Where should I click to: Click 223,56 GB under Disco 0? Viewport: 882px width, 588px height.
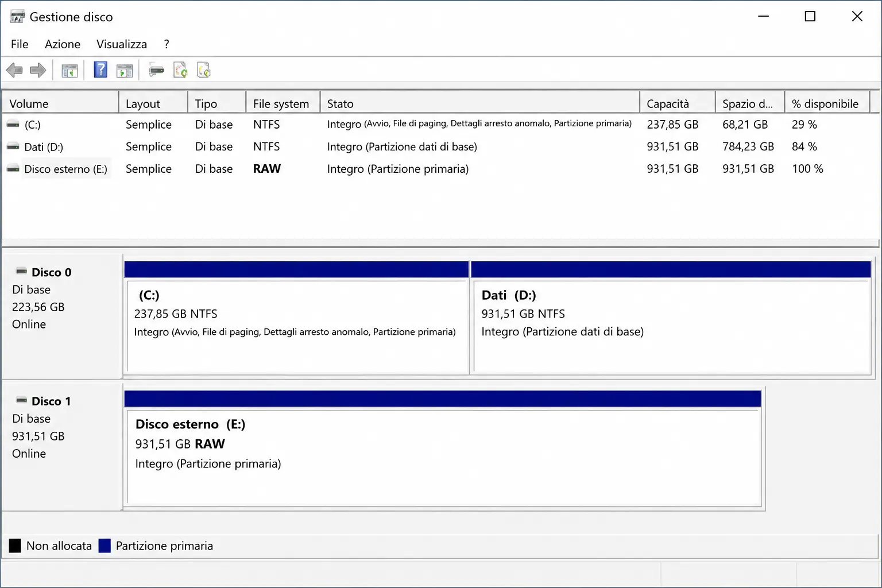tap(38, 307)
